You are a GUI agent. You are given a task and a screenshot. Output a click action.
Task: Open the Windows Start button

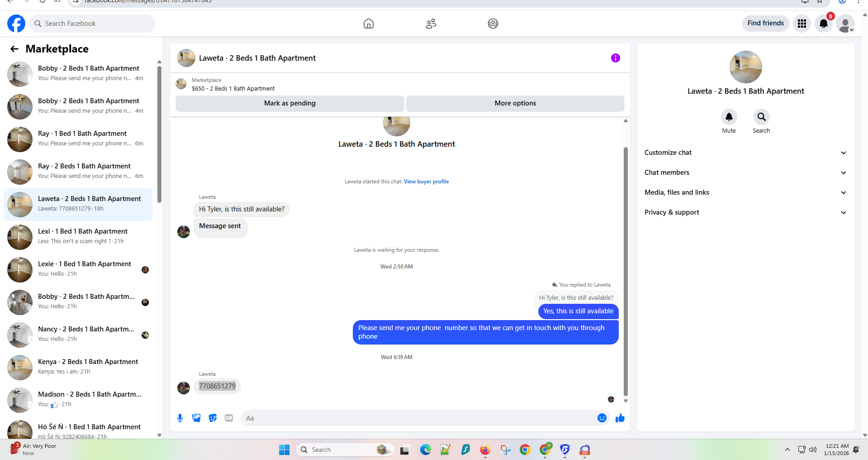pos(284,450)
